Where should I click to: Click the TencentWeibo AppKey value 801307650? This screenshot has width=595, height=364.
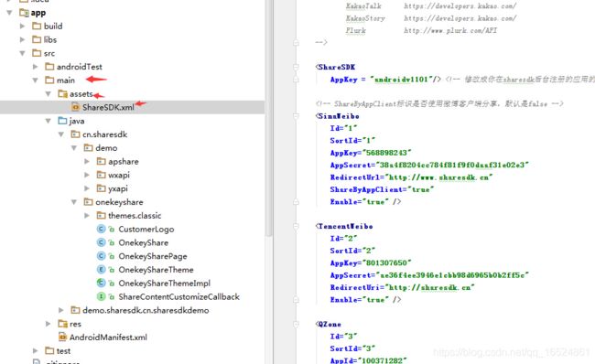coord(387,262)
